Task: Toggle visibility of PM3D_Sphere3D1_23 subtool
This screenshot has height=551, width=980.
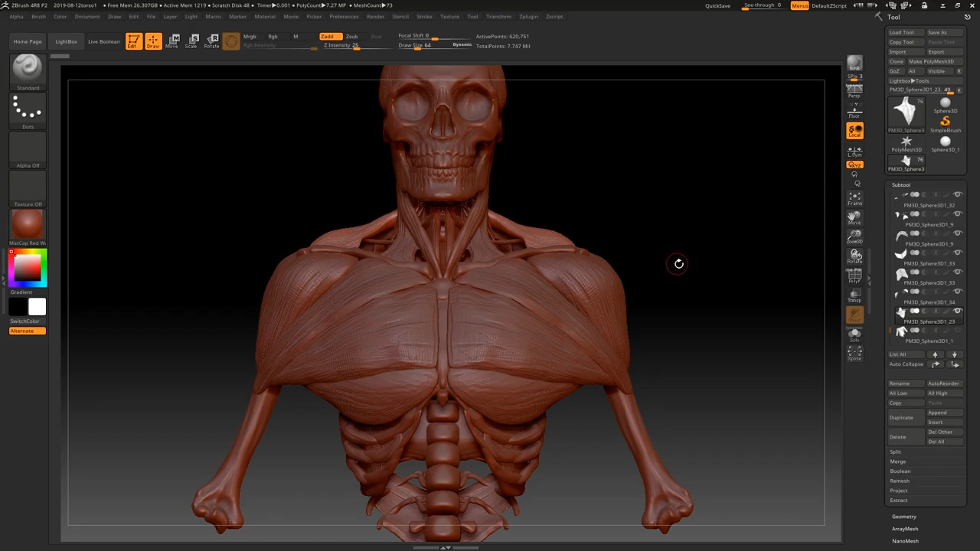Action: 957,311
